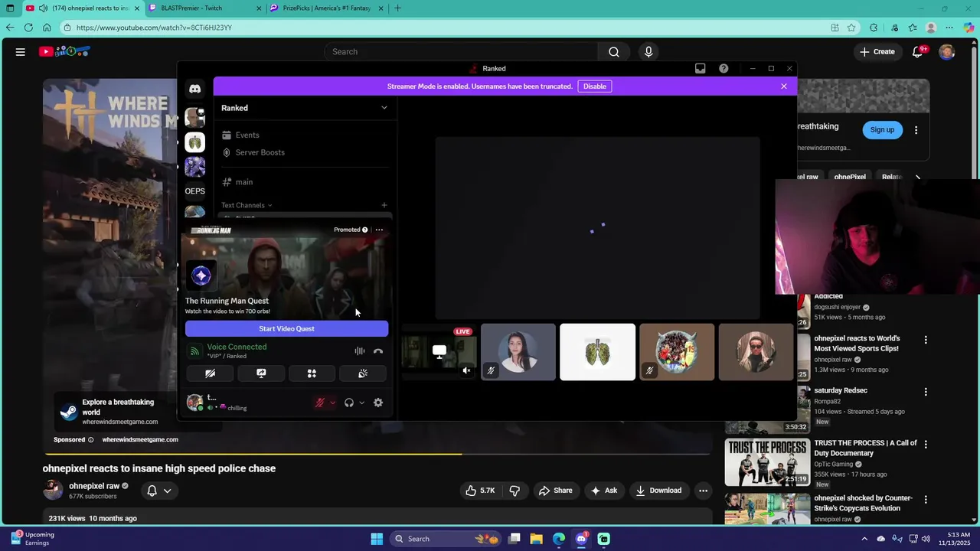Image resolution: width=980 pixels, height=551 pixels.
Task: Open the OEPS server in Discord
Action: pyautogui.click(x=194, y=191)
